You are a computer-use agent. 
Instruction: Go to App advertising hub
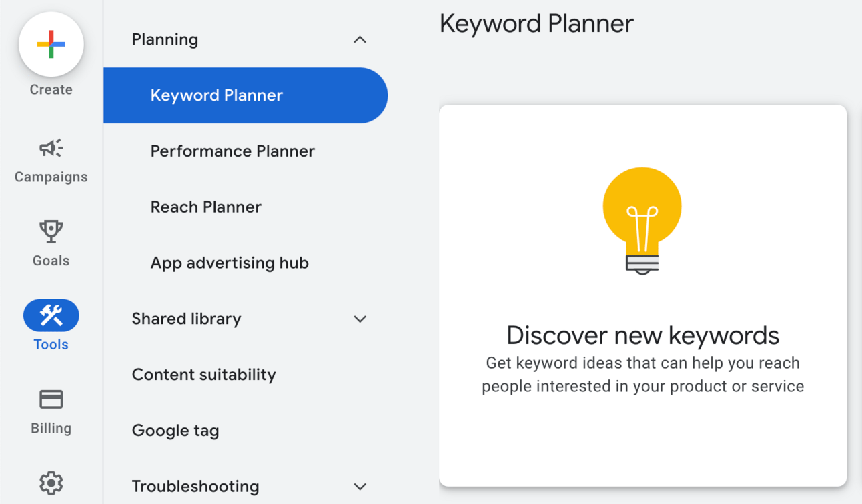pyautogui.click(x=230, y=263)
